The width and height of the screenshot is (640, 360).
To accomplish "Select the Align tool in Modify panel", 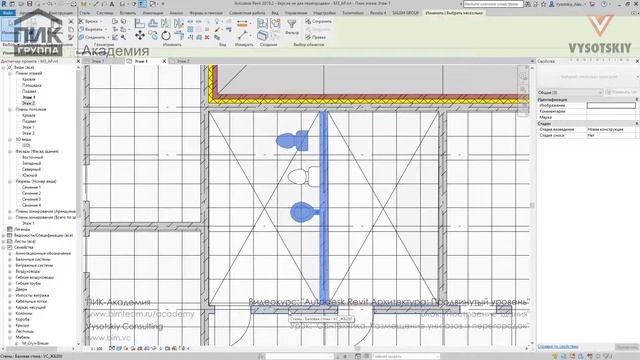I will 139,24.
